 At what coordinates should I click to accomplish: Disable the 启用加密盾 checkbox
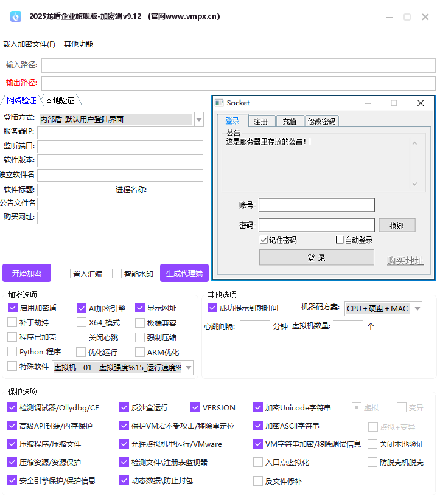[12, 308]
